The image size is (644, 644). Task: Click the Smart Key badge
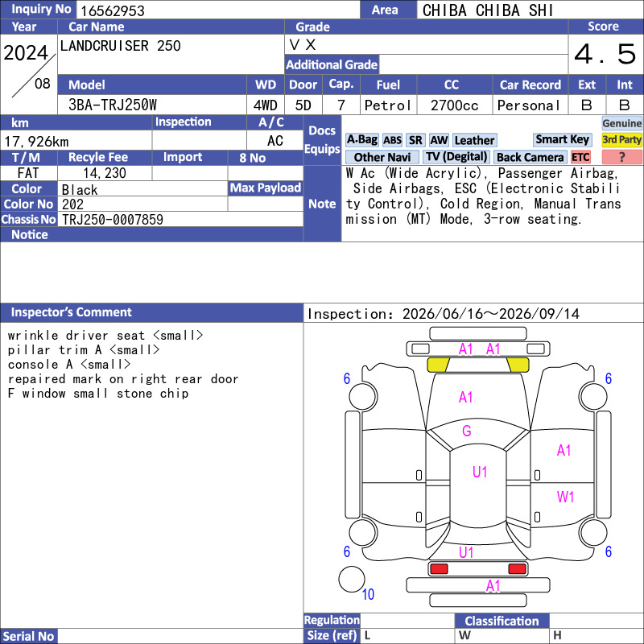562,139
